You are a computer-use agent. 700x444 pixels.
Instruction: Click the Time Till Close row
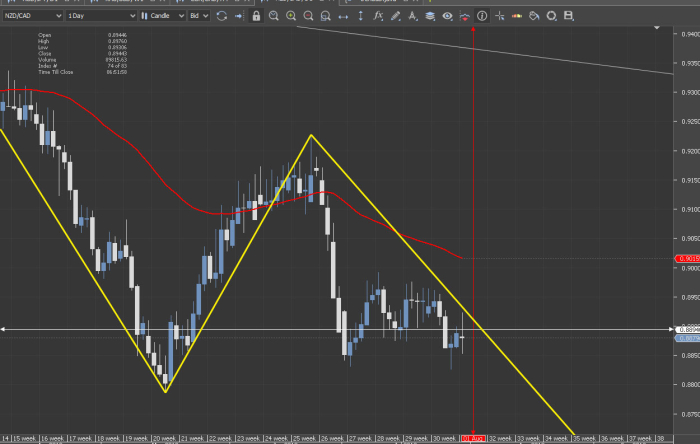coord(82,72)
